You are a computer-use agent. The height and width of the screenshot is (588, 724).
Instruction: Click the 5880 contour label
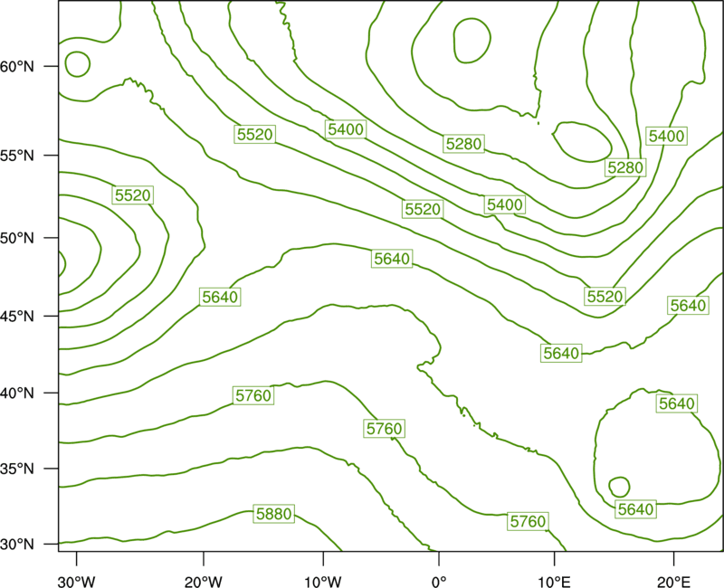[274, 514]
